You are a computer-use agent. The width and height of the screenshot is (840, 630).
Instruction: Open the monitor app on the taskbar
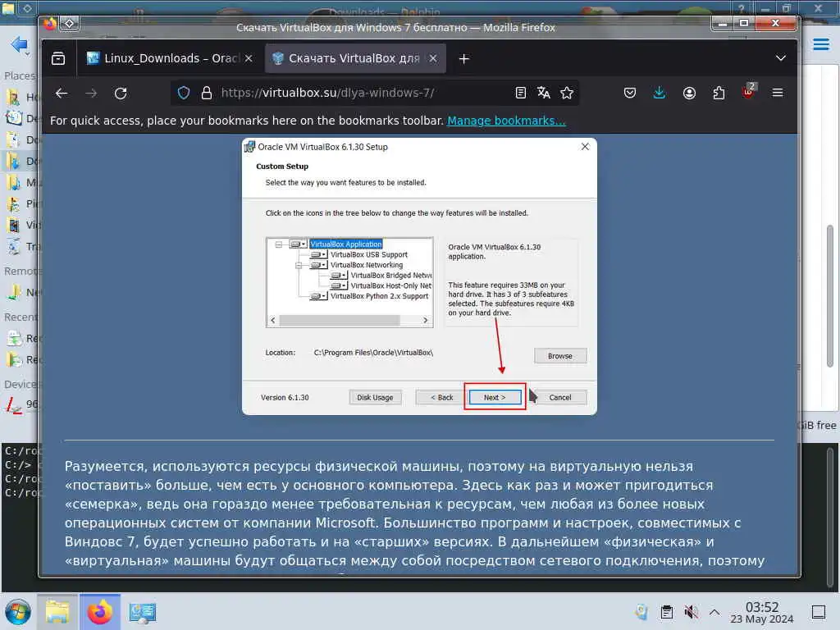coord(143,612)
